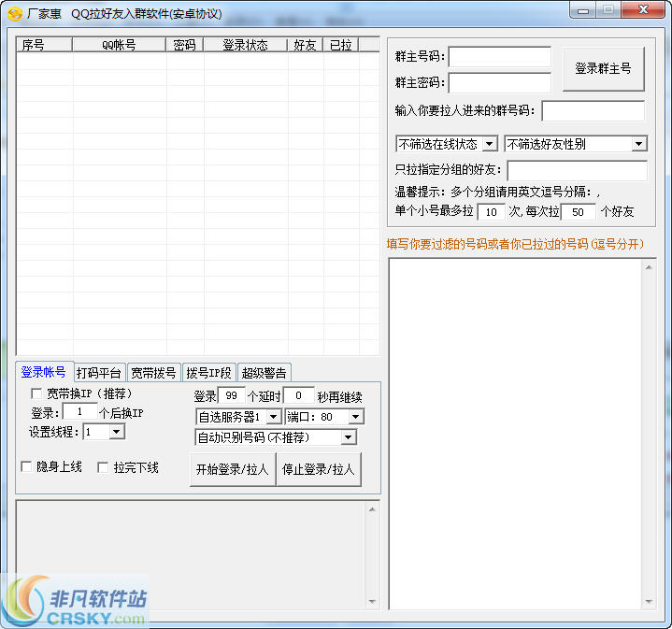
Task: Minimize the window
Action: (x=583, y=10)
